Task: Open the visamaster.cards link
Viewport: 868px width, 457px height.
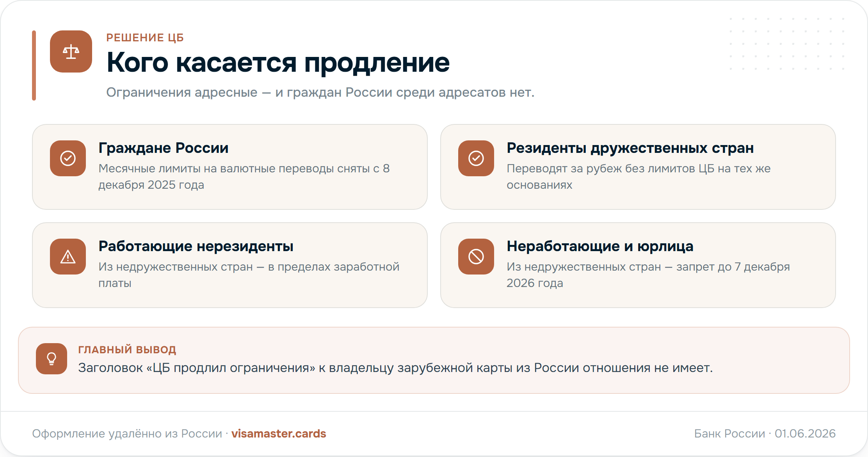Action: tap(279, 434)
